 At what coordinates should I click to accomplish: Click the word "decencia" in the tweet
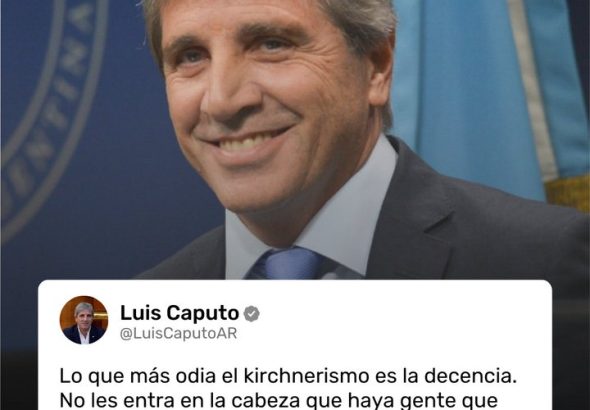[474, 376]
